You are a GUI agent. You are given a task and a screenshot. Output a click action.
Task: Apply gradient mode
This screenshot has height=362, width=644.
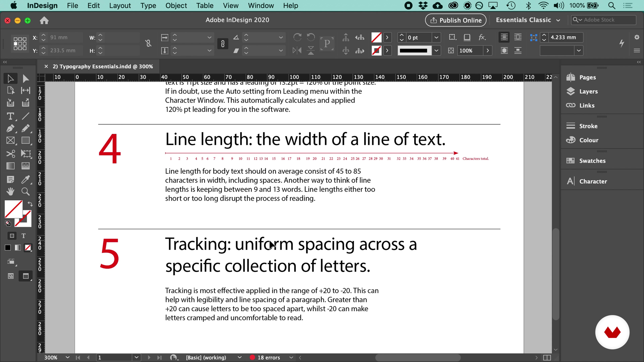pos(17,248)
